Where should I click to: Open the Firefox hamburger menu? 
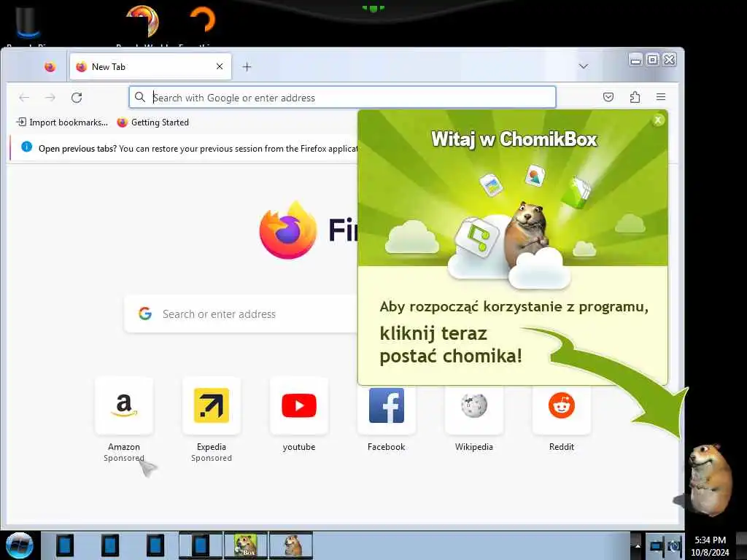click(x=661, y=97)
